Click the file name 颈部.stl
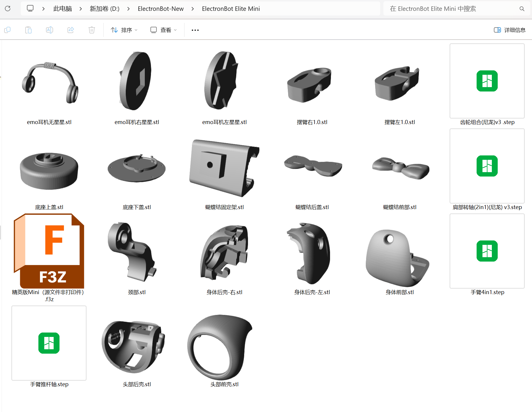This screenshot has height=412, width=532. coord(137,292)
